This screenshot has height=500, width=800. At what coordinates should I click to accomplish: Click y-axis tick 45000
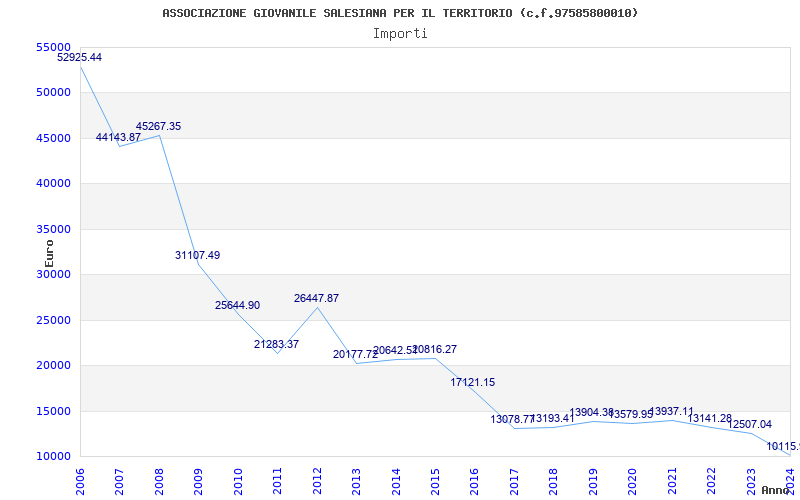coord(53,138)
